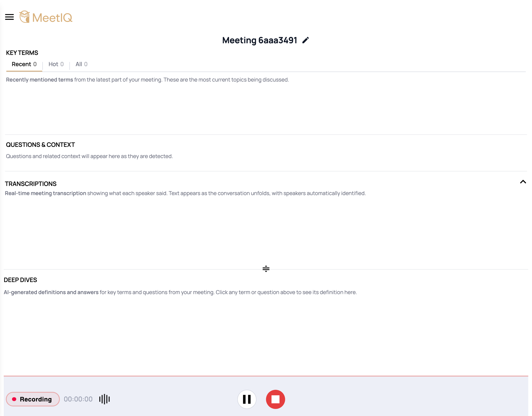This screenshot has width=532, height=416.
Task: Switch to the All key terms tab
Action: point(81,64)
